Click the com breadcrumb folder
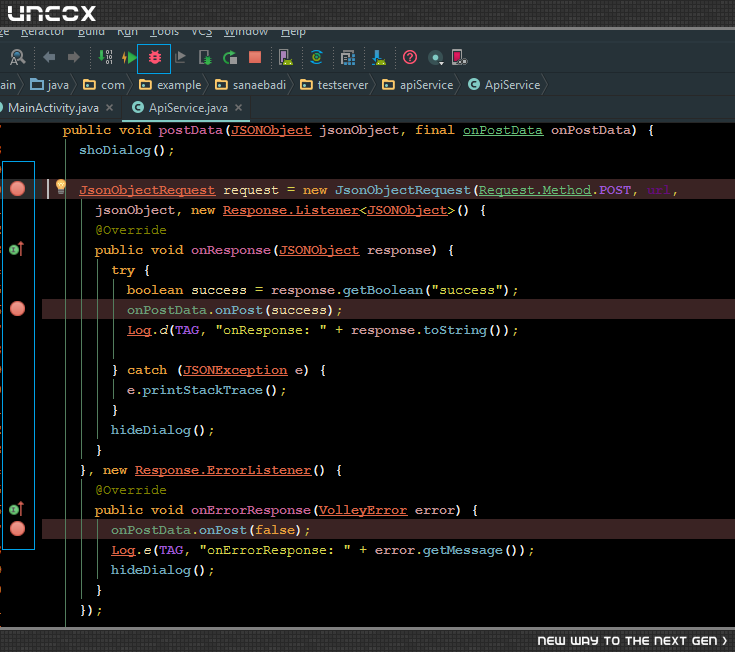Image resolution: width=735 pixels, height=652 pixels. (104, 85)
